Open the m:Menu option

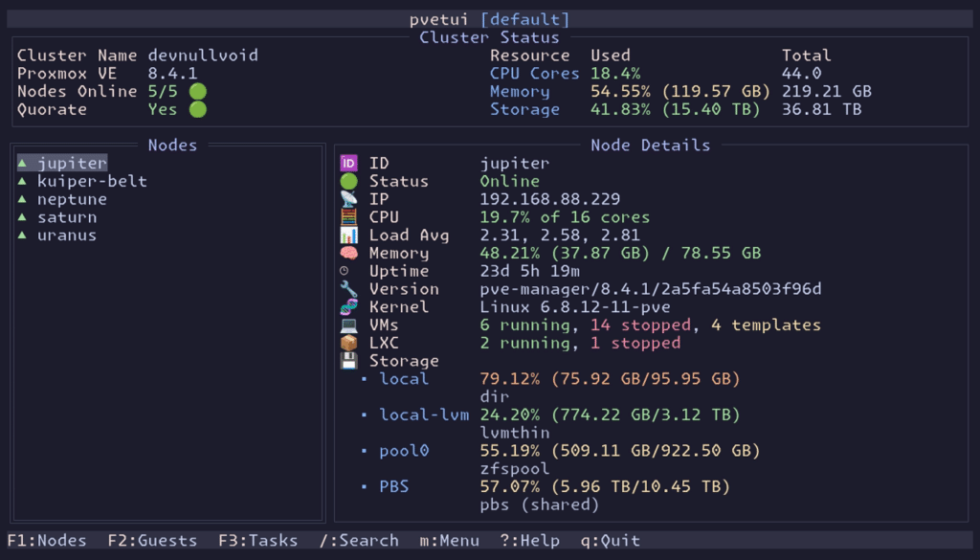pyautogui.click(x=449, y=541)
